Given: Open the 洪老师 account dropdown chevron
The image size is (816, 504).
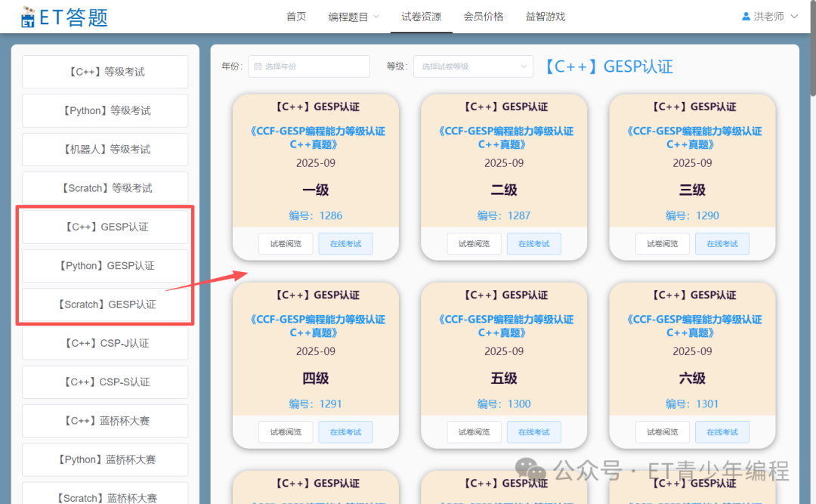Looking at the screenshot, I should (794, 15).
